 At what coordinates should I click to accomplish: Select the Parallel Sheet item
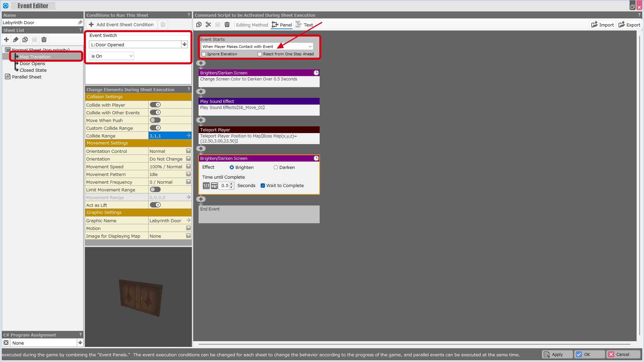[x=26, y=77]
